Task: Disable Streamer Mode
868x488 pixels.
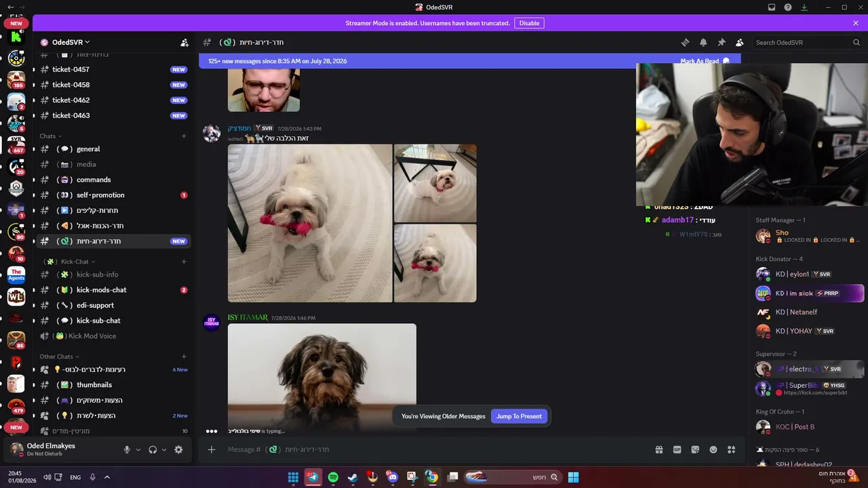Action: click(529, 23)
